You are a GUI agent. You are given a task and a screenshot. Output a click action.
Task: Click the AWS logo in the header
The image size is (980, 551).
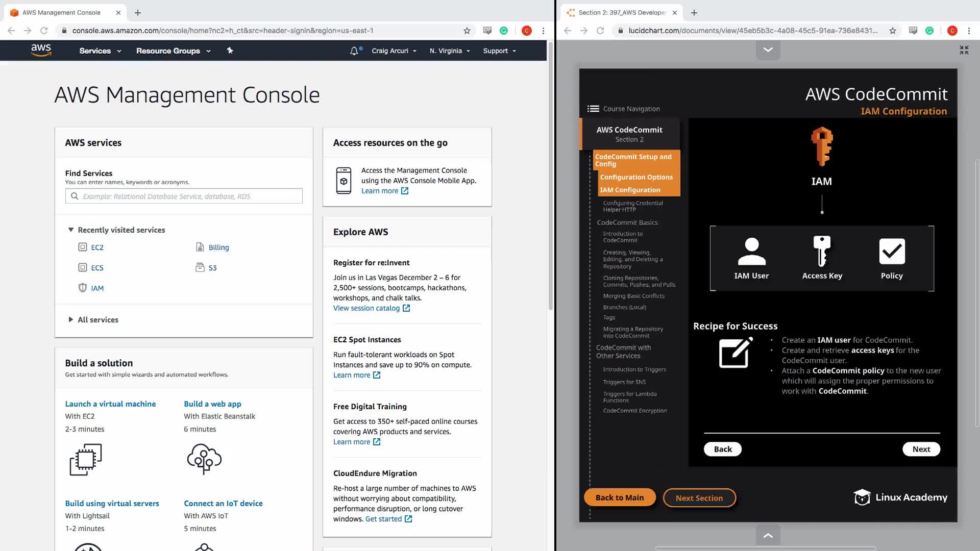click(x=41, y=50)
